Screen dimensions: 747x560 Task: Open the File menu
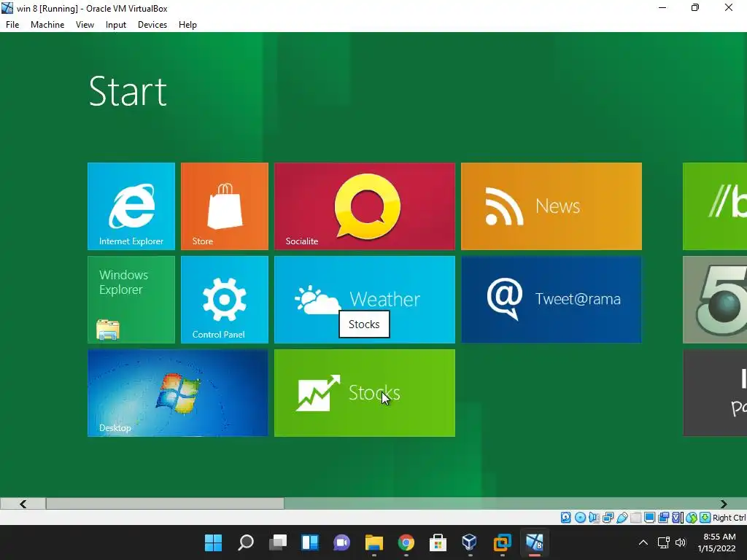click(x=12, y=25)
